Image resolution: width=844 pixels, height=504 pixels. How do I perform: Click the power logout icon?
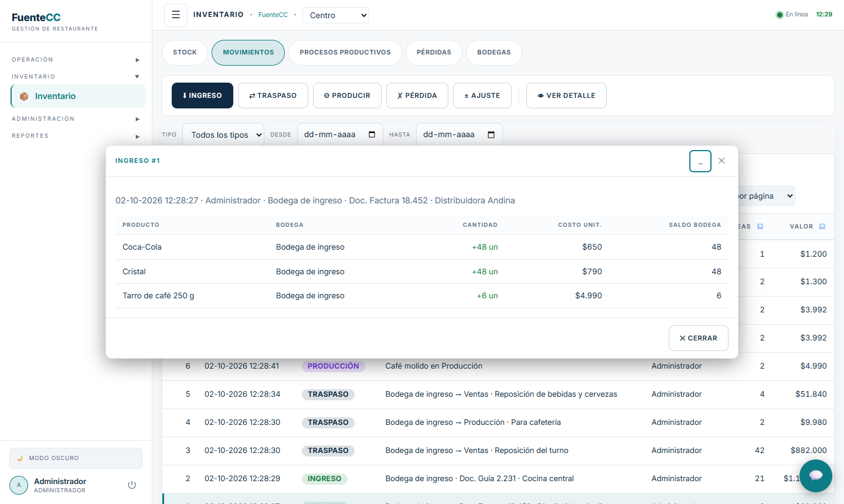[x=132, y=485]
